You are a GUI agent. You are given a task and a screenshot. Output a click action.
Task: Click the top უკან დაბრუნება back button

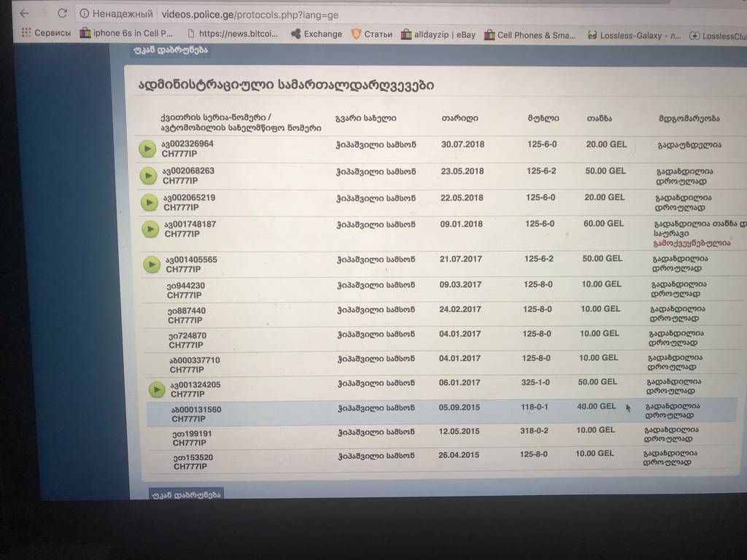pos(171,50)
